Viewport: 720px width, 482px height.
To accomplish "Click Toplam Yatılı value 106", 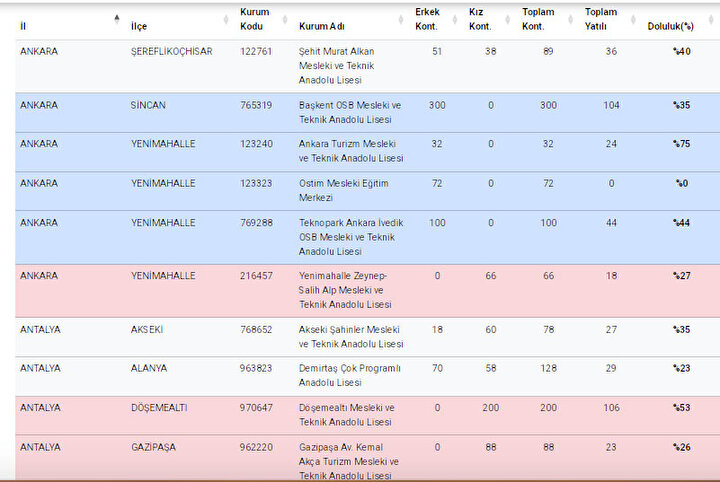I will click(x=611, y=408).
